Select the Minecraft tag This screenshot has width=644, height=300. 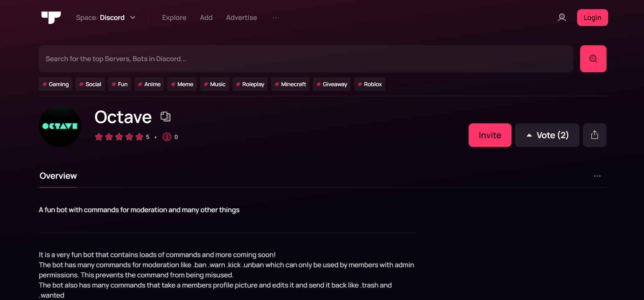[x=290, y=84]
